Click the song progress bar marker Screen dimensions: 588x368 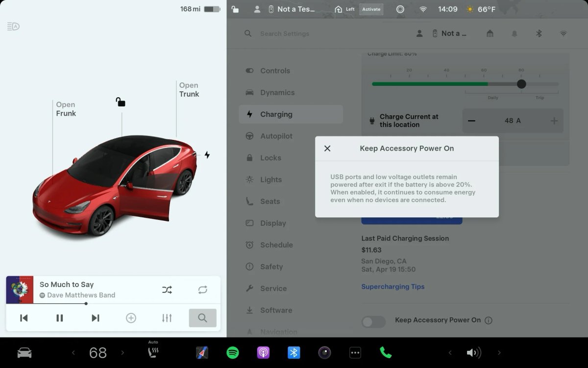pos(86,304)
